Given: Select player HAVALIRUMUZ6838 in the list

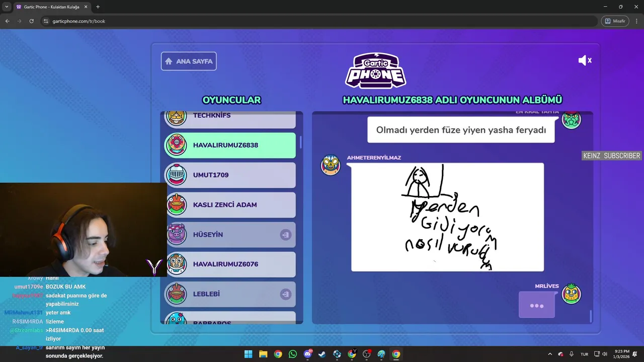Looking at the screenshot, I should [231, 145].
